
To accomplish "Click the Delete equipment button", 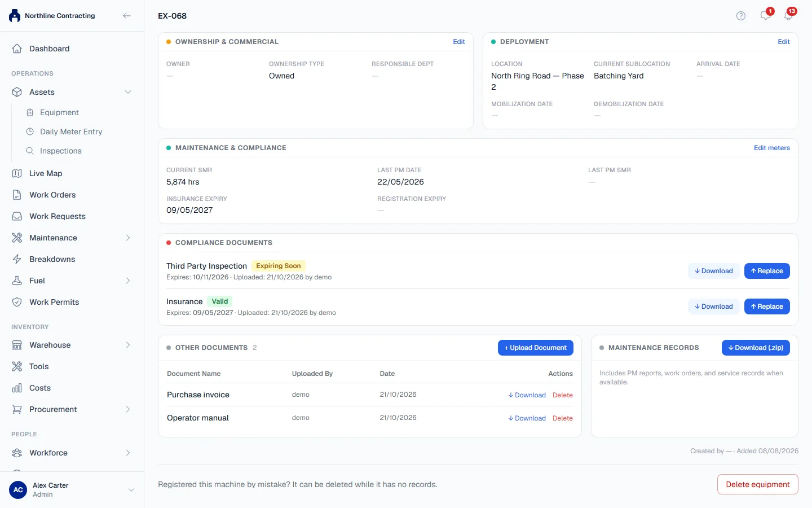I will [x=758, y=484].
